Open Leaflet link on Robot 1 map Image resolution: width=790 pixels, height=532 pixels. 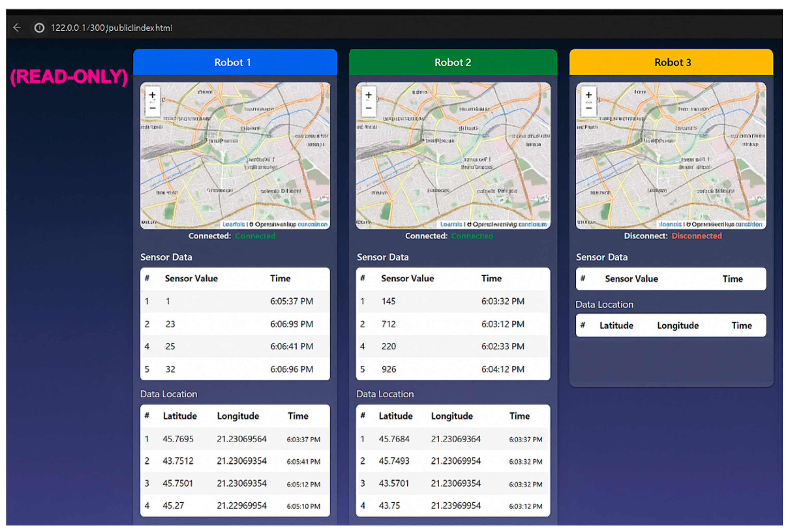point(234,224)
